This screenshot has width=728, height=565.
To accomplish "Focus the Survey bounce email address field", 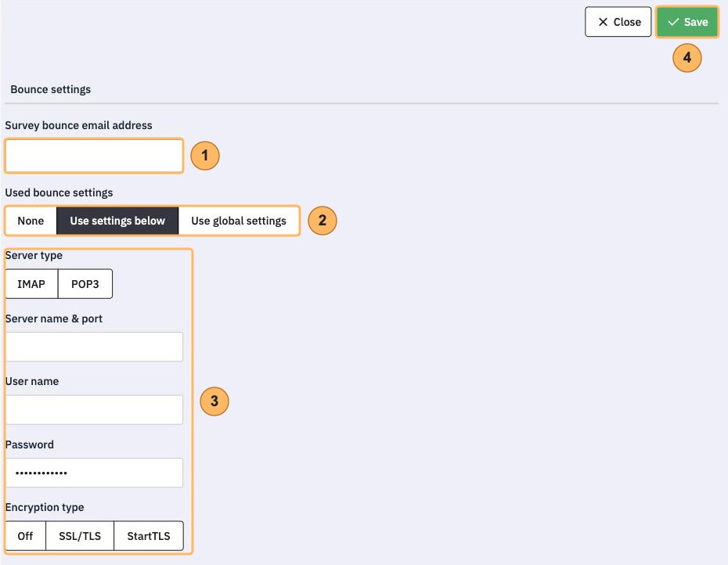I will 94,156.
